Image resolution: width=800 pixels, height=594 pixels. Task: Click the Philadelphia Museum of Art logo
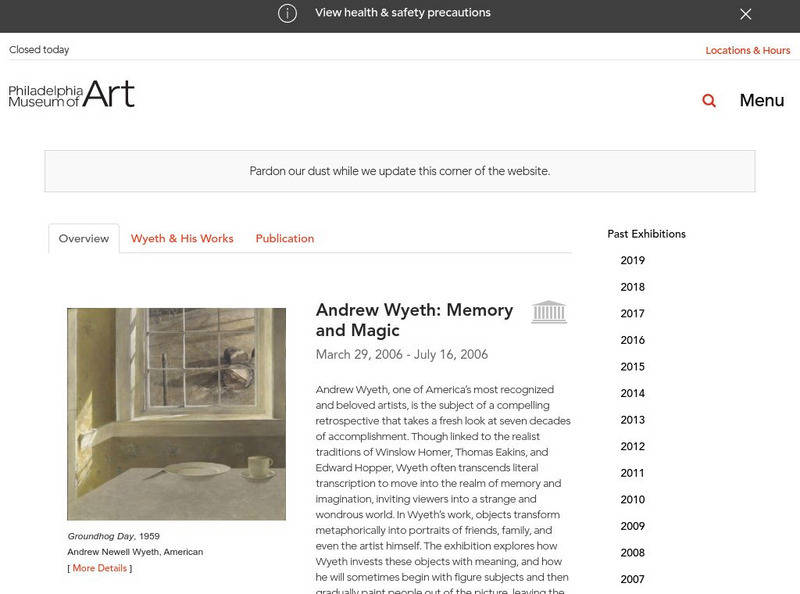click(x=70, y=95)
